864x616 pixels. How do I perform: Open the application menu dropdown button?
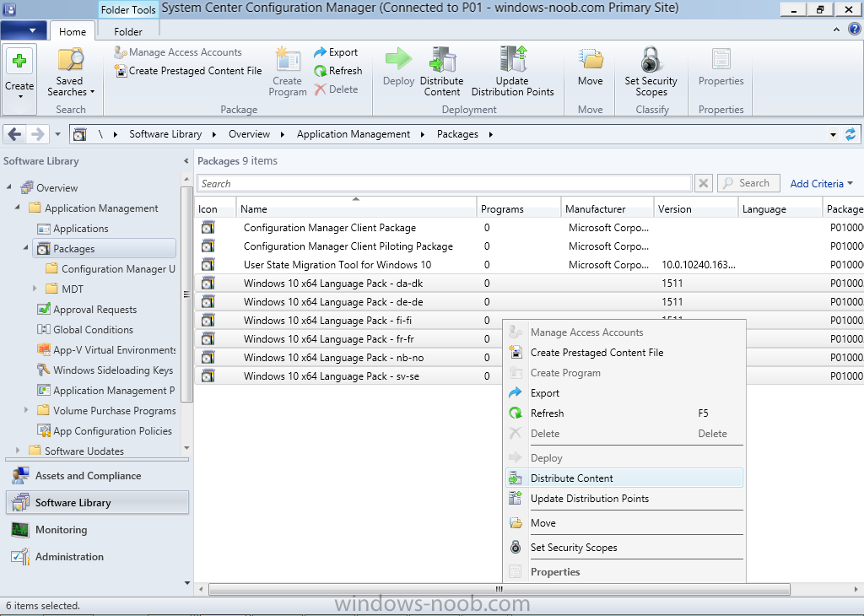23,30
